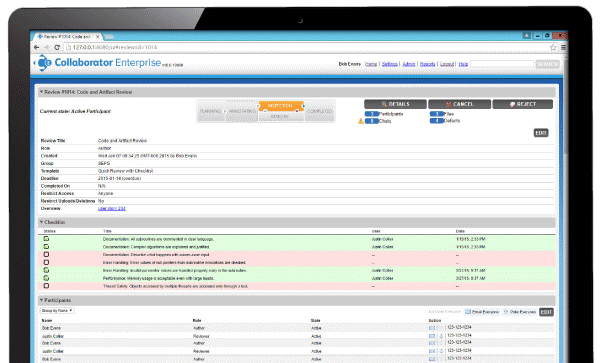600x363 pixels.
Task: Click the search input field in the header
Action: (x=502, y=64)
